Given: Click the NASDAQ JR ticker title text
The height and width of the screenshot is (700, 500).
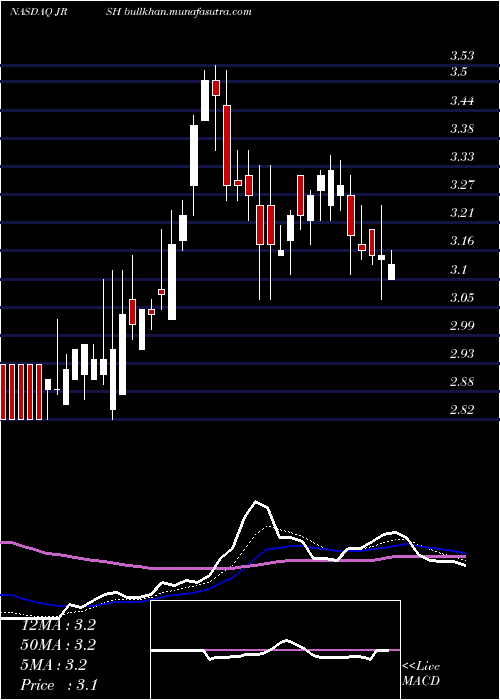Looking at the screenshot, I should click(x=39, y=12).
